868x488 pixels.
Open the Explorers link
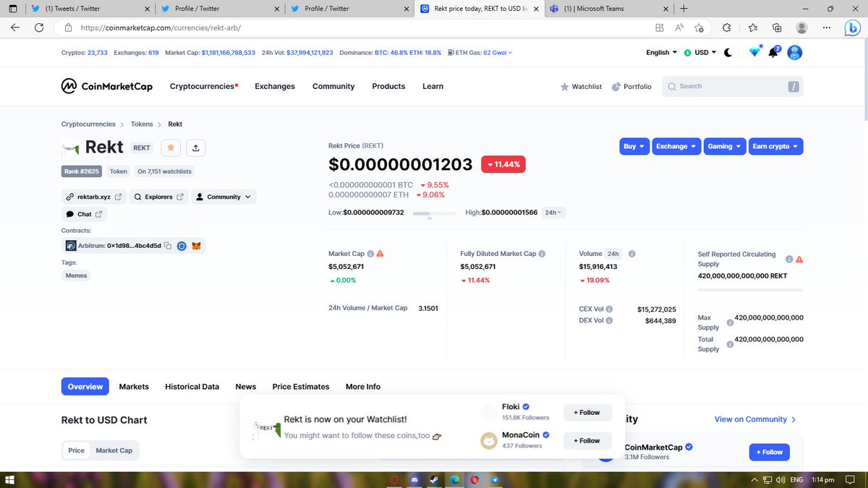click(x=158, y=197)
